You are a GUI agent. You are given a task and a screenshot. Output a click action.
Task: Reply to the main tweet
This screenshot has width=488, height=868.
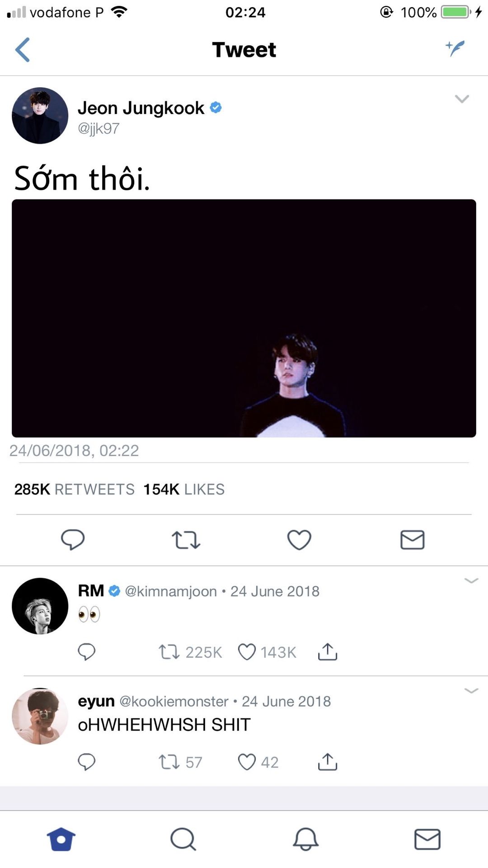73,539
